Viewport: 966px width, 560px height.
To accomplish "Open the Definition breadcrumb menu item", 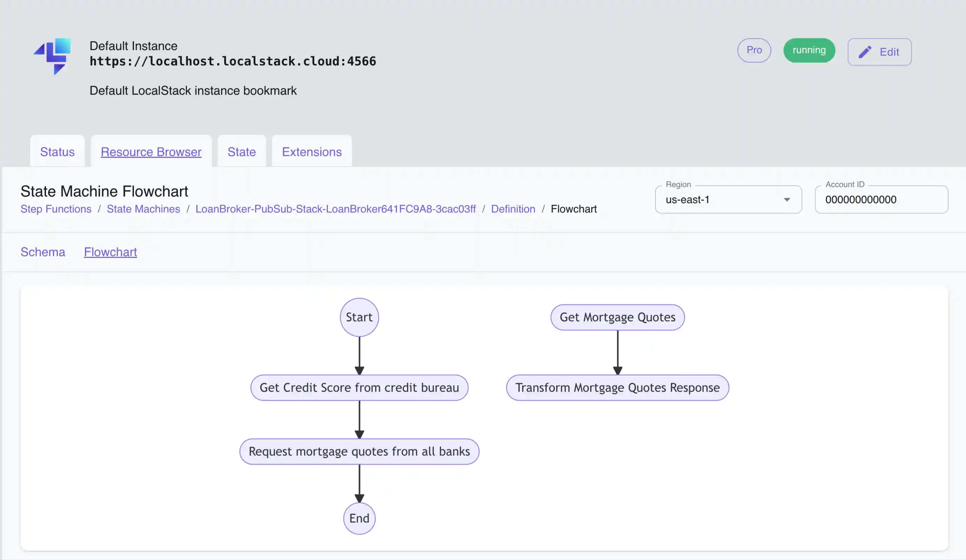I will click(513, 209).
